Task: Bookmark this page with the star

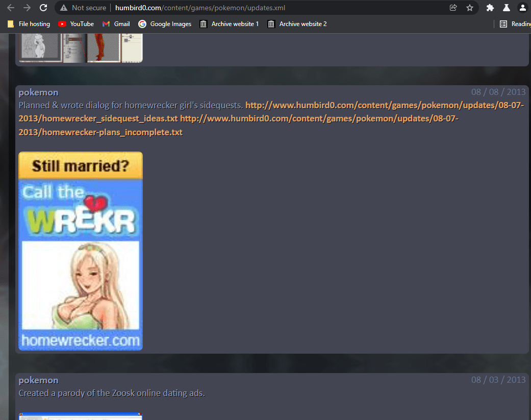Action: pyautogui.click(x=469, y=8)
